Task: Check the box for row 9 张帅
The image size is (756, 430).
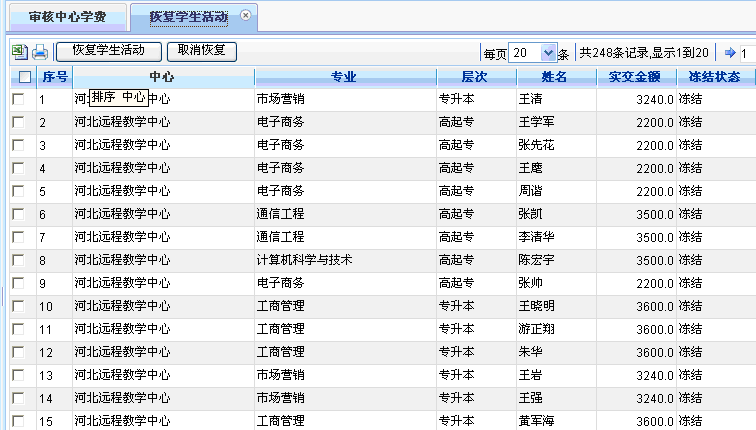Action: coord(18,283)
